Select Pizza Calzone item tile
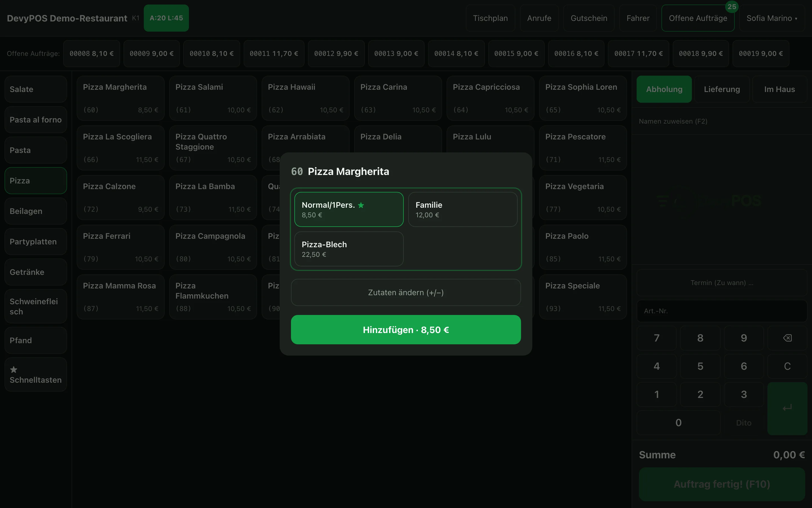This screenshot has width=812, height=508. (120, 198)
